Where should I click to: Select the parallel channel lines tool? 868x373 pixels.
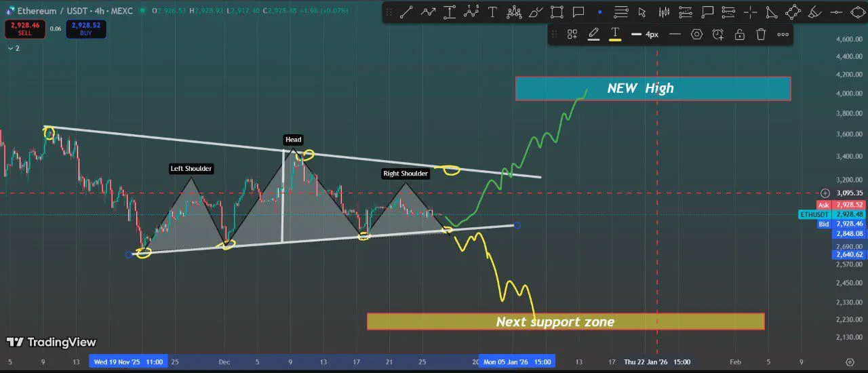pyautogui.click(x=686, y=12)
